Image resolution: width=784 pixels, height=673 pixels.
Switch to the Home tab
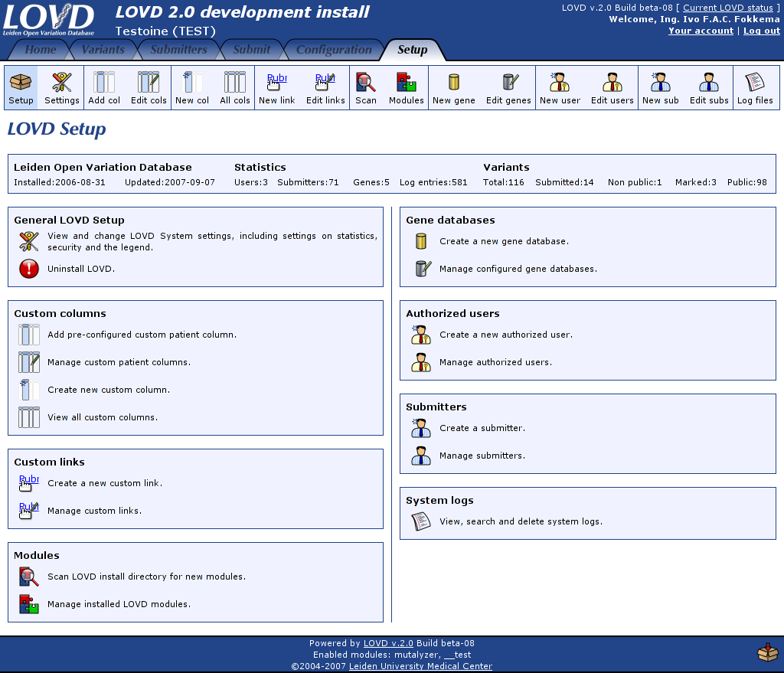tap(41, 50)
